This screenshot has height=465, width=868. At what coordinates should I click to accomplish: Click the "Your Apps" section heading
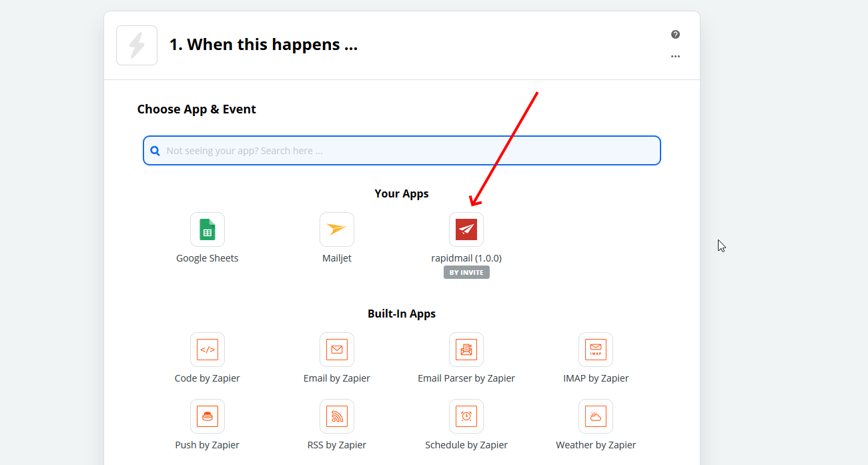click(402, 193)
